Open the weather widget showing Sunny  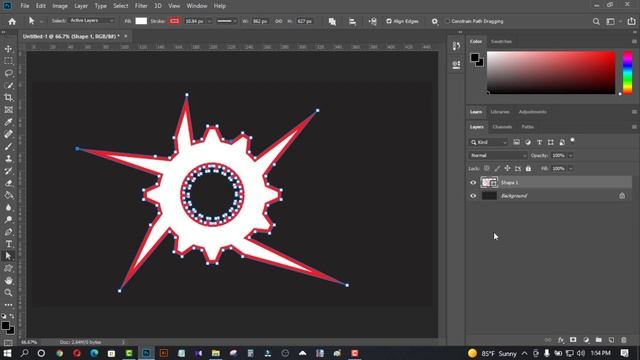coord(492,353)
